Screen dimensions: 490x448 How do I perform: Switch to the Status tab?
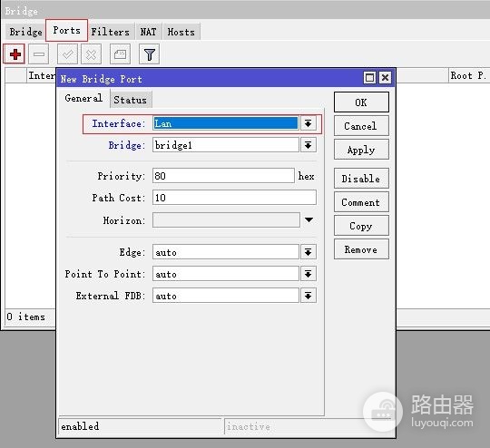[131, 100]
